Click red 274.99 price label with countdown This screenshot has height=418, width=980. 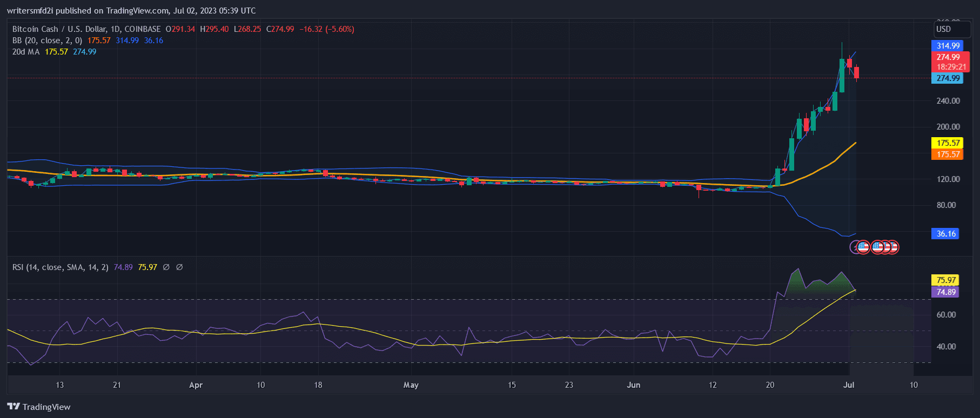[x=950, y=62]
